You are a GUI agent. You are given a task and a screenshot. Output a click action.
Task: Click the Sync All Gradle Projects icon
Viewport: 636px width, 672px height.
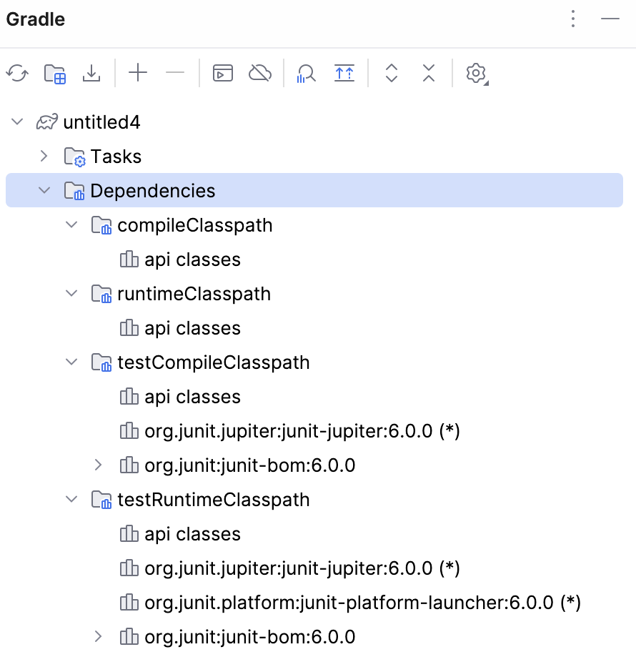[x=18, y=74]
